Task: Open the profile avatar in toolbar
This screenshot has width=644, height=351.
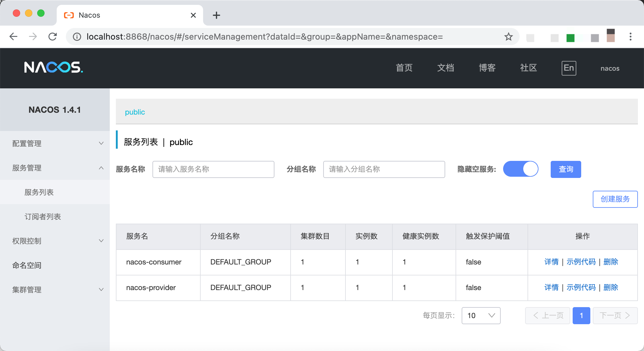Action: click(610, 36)
